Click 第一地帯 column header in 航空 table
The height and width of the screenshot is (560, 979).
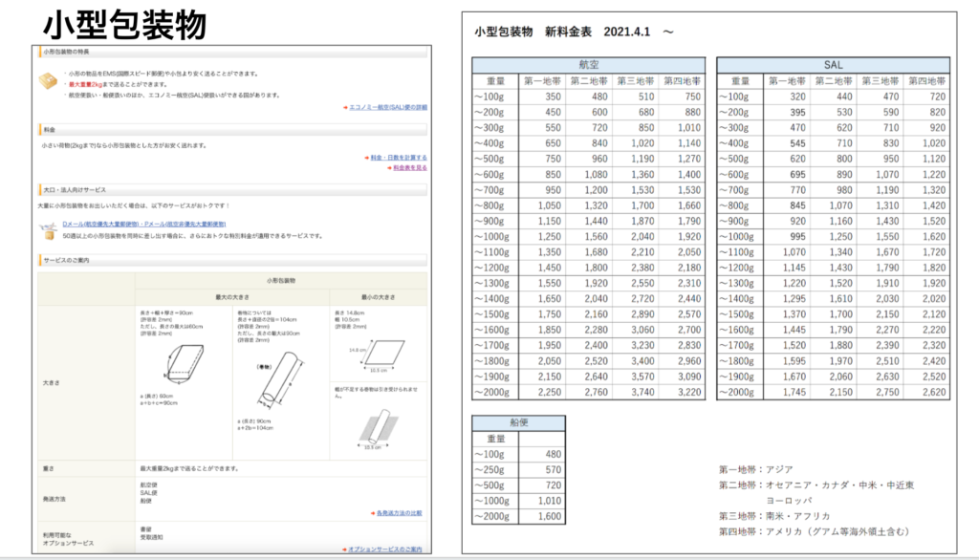(x=543, y=81)
